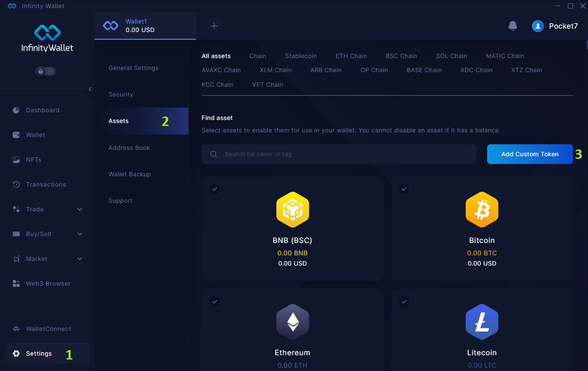The height and width of the screenshot is (371, 588).
Task: Click the Market chart icon
Action: pyautogui.click(x=16, y=259)
